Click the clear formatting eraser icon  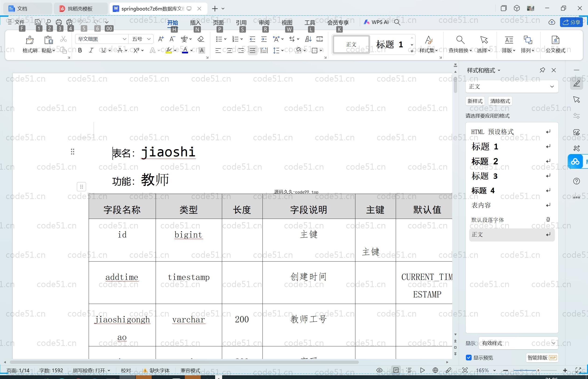[x=201, y=39]
